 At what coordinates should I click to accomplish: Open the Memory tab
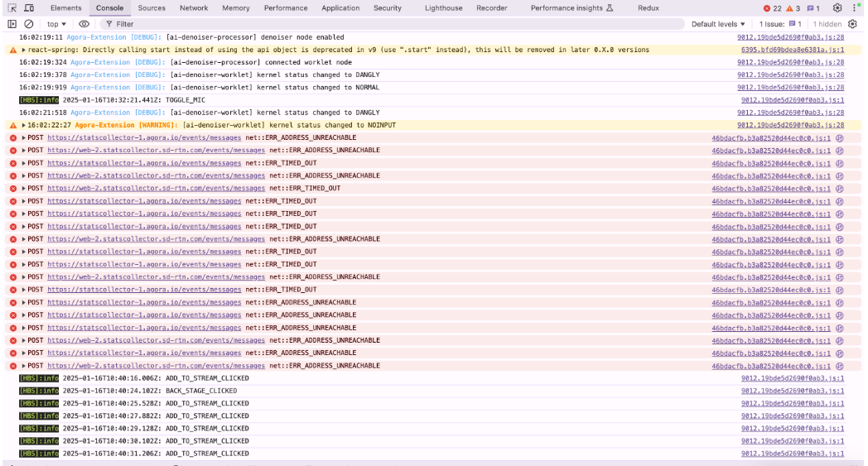[x=236, y=7]
